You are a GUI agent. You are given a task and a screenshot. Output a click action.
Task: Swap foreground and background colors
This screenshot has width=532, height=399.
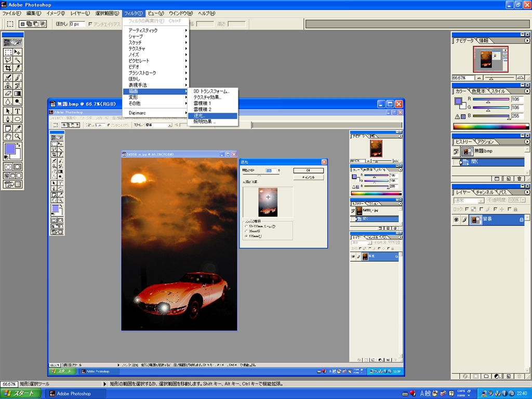click(x=19, y=144)
